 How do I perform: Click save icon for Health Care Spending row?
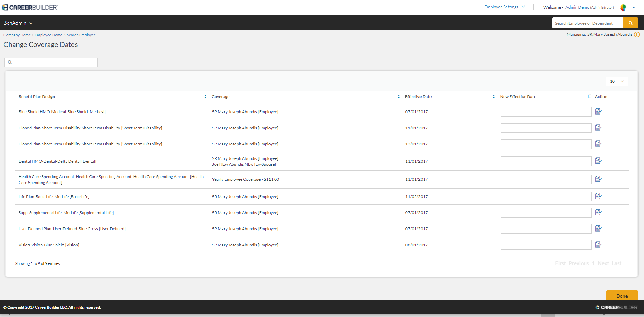[598, 179]
